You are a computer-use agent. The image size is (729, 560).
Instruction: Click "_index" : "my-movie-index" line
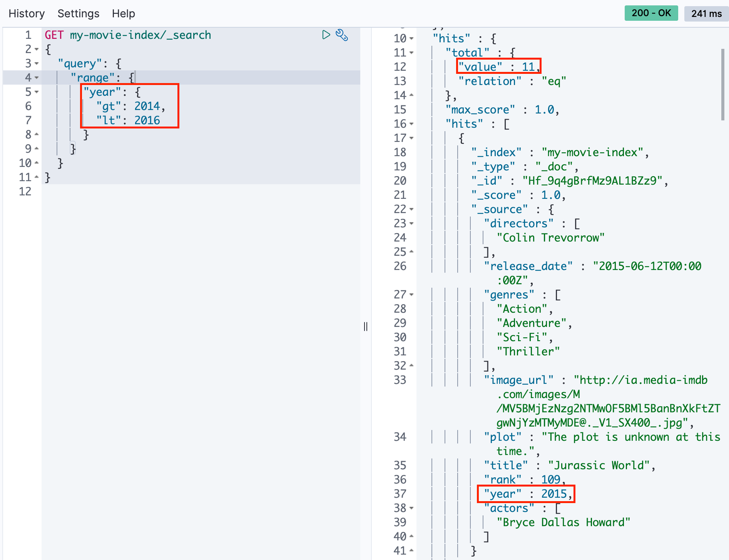click(x=560, y=152)
